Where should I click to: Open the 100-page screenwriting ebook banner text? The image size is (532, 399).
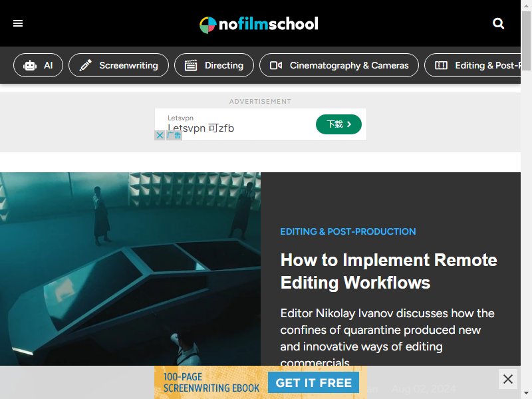coord(211,382)
